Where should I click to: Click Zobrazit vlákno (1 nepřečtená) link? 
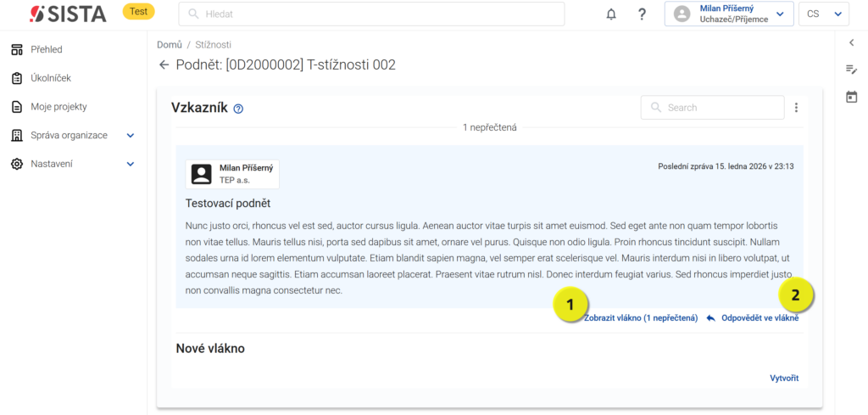pyautogui.click(x=641, y=318)
